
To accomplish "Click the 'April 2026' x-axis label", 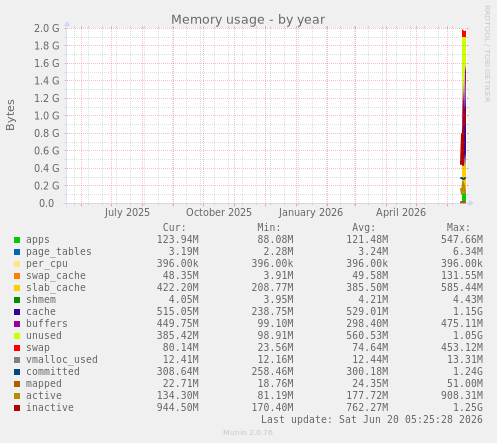I will 401,213.
